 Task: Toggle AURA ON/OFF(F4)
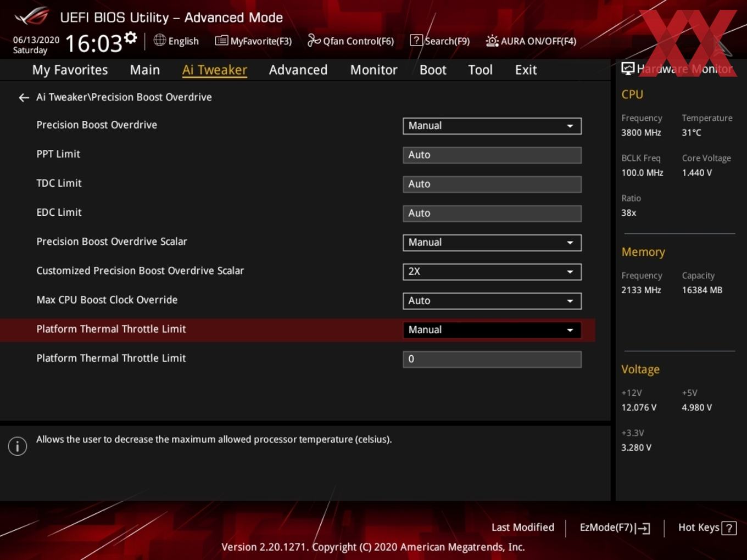(x=531, y=41)
